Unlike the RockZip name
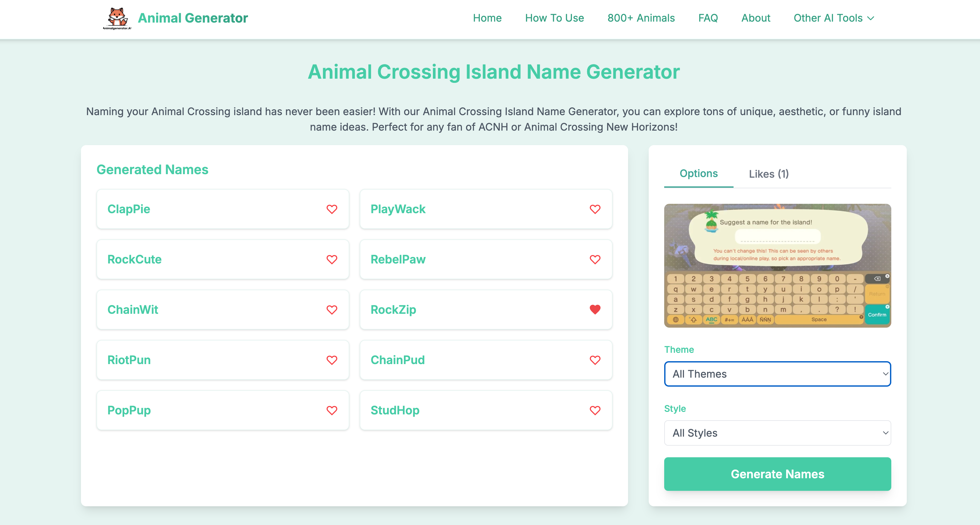This screenshot has width=980, height=525. coord(595,310)
